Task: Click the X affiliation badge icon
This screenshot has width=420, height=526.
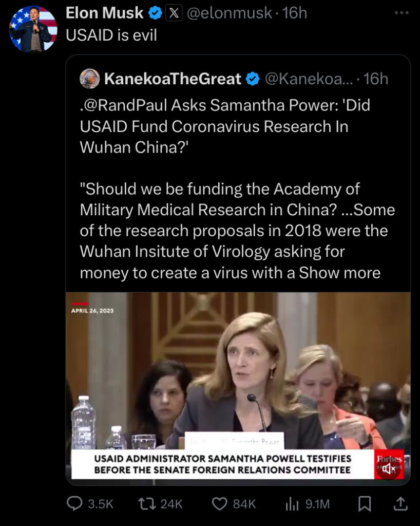Action: click(174, 13)
